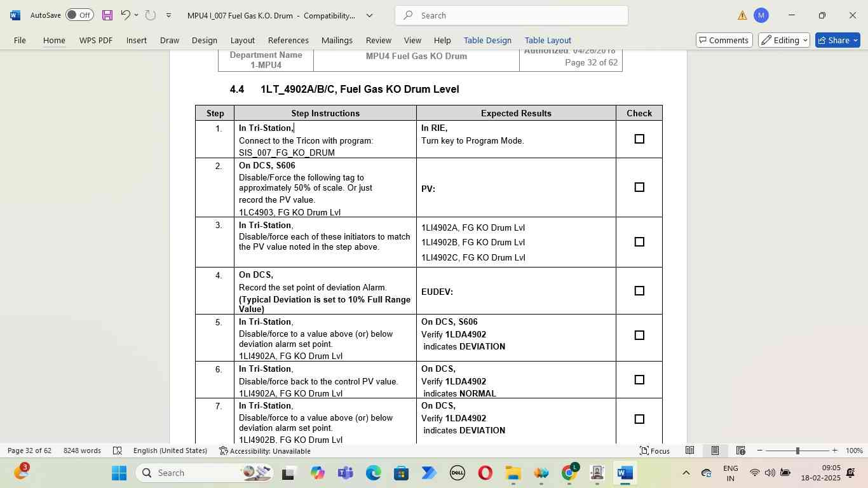The image size is (868, 488).
Task: Tick the Check box for step 7
Action: click(639, 419)
